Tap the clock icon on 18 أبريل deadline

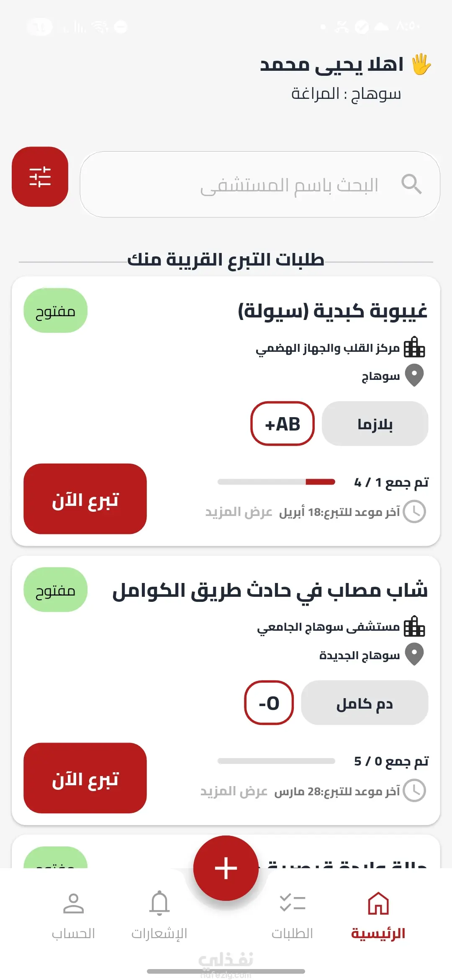click(x=414, y=511)
